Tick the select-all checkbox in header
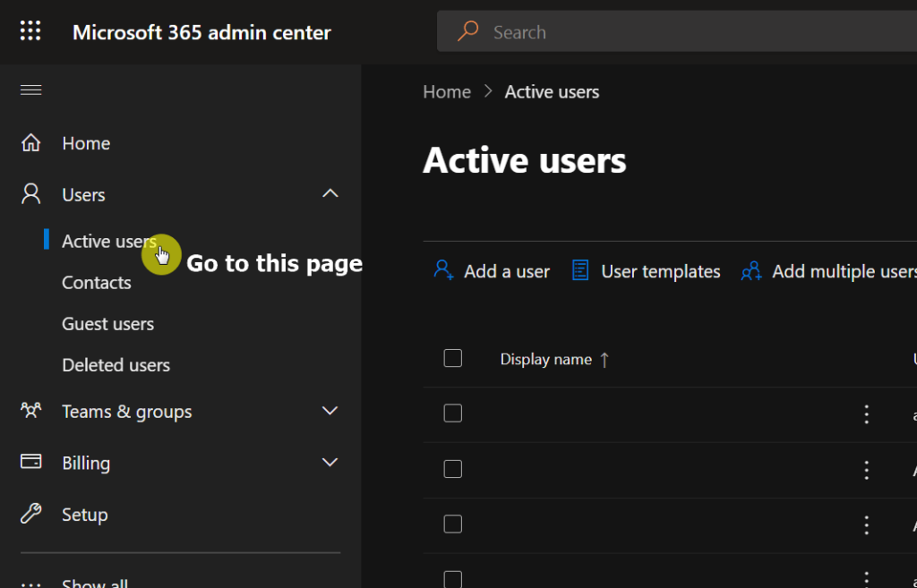Viewport: 917px width, 588px height. point(452,358)
